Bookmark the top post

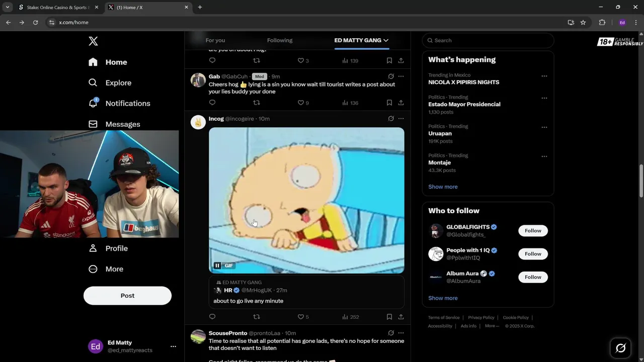[x=389, y=60]
